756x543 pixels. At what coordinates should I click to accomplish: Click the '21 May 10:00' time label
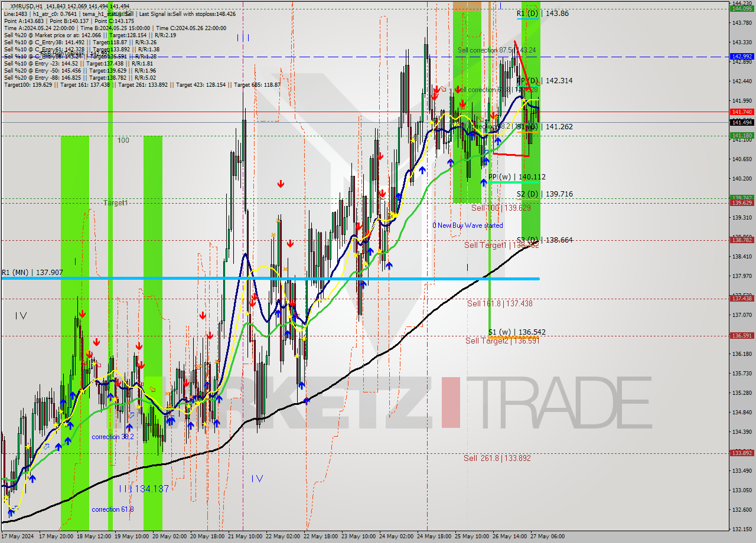click(245, 537)
